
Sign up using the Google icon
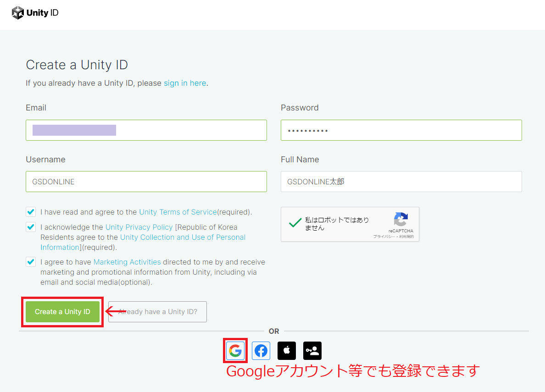tap(235, 351)
